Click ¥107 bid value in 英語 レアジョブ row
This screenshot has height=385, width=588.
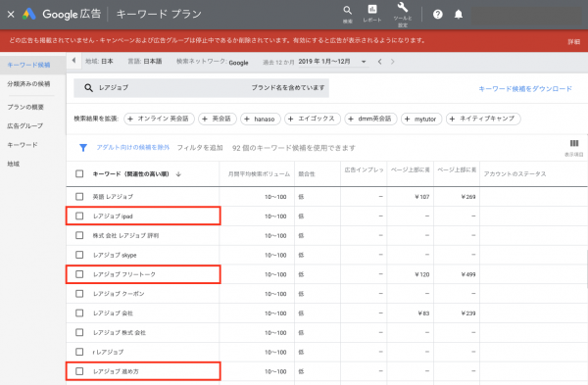coord(421,197)
